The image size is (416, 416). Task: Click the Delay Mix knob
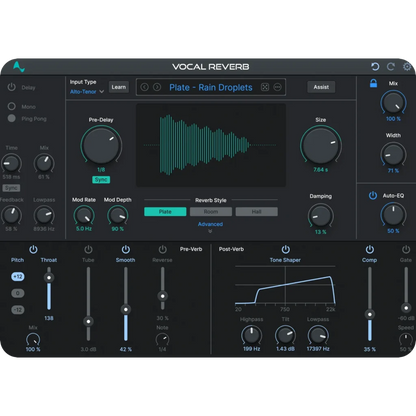pos(44,163)
